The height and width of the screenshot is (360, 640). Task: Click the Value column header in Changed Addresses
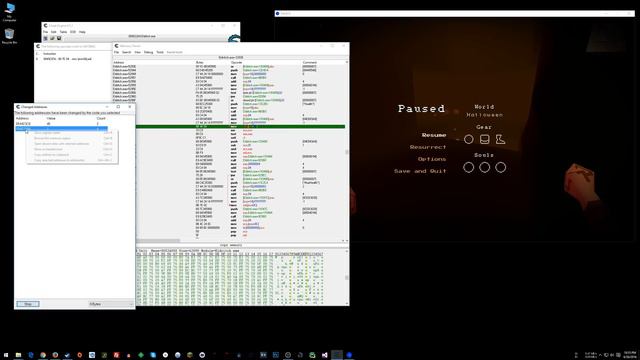point(51,118)
